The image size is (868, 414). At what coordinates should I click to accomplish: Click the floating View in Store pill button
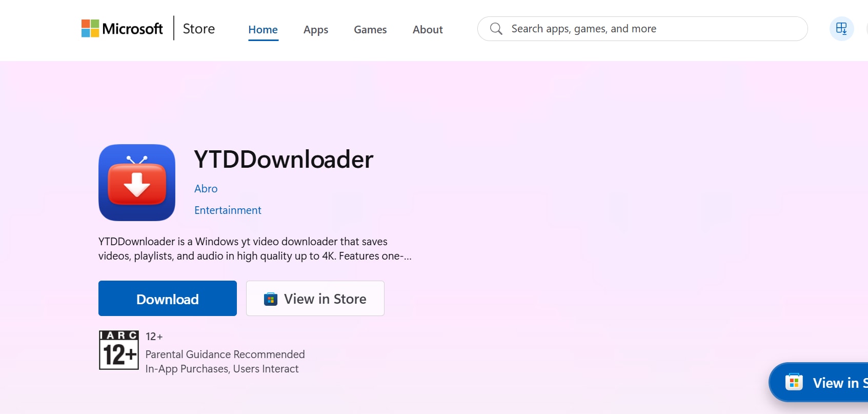coord(819,382)
